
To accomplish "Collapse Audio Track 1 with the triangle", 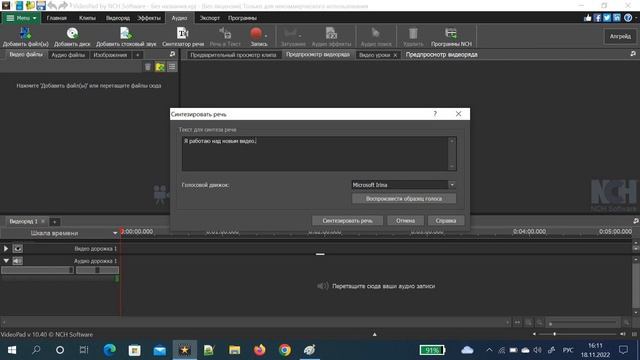I will click(x=6, y=260).
